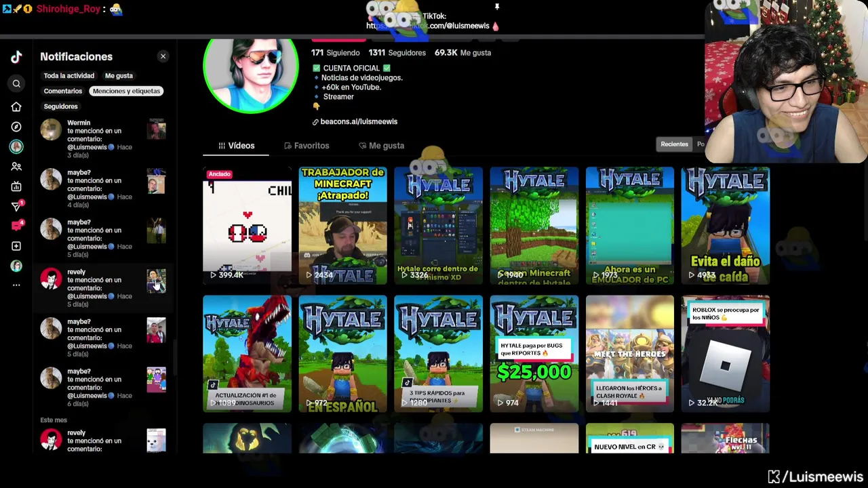Open the More three-dots menu
Screen dimensions: 868x488
tap(16, 285)
